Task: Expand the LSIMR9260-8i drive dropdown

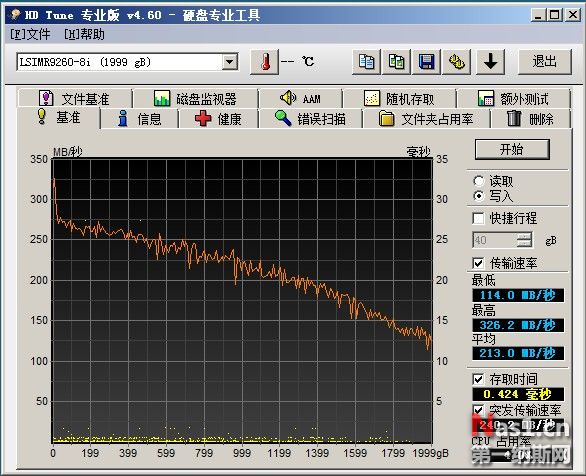Action: (x=229, y=62)
